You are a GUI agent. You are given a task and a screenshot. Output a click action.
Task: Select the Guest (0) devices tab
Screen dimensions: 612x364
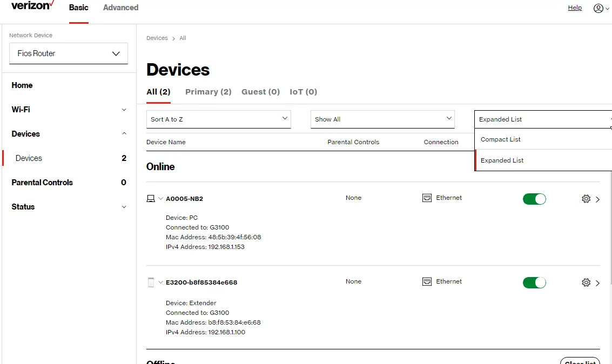[260, 92]
